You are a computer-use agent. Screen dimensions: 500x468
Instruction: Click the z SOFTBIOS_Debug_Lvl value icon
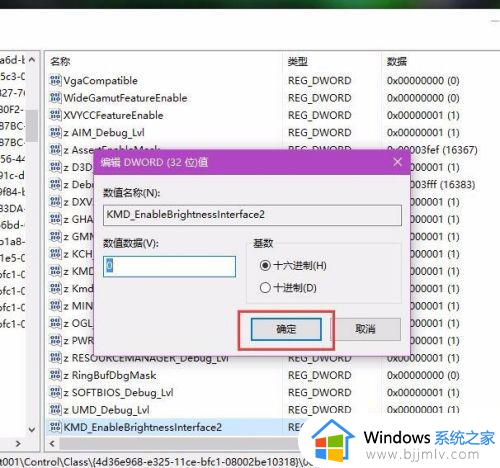[55, 392]
